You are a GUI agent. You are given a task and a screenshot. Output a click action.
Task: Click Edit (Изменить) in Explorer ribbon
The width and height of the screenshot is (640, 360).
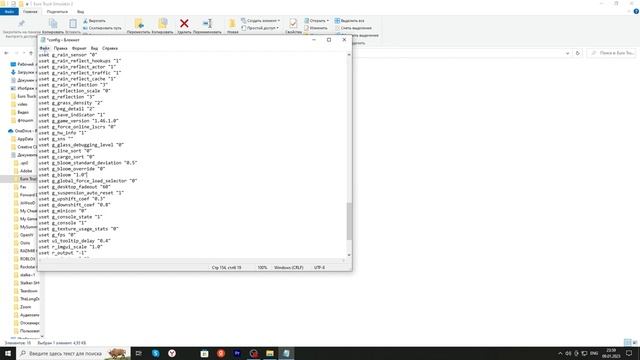click(x=316, y=28)
